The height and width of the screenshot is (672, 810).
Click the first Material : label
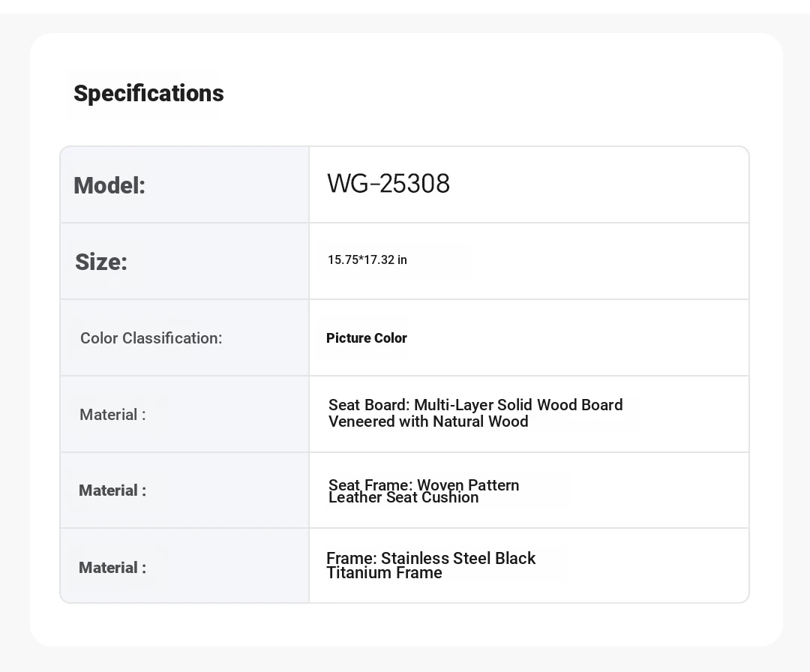tap(112, 414)
